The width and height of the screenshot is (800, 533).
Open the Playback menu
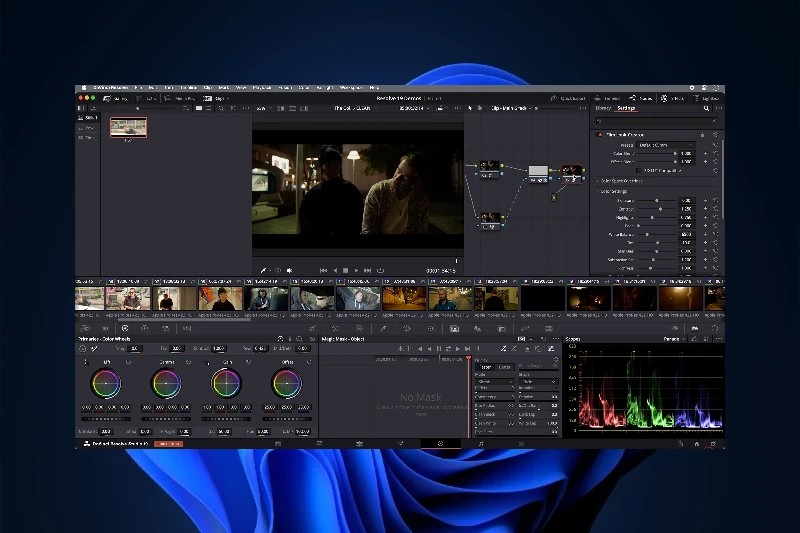(262, 88)
